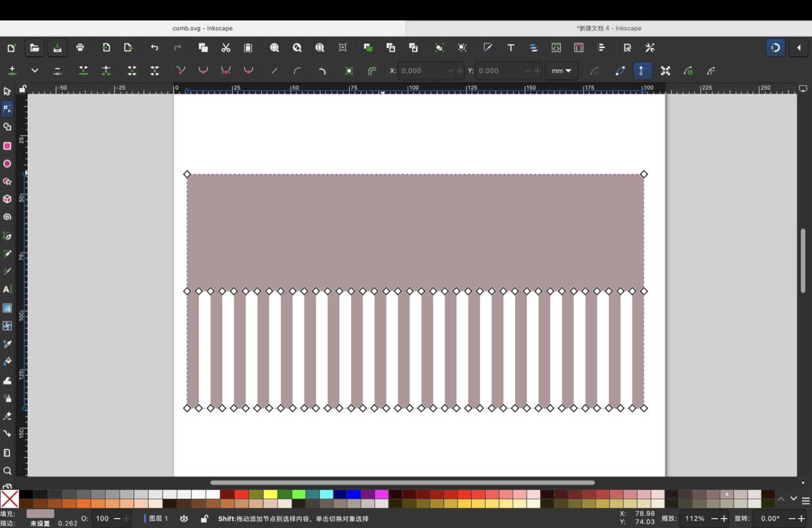Click the horizontal canvas scrollbar
Screen dimensions: 812x528
(x=402, y=483)
